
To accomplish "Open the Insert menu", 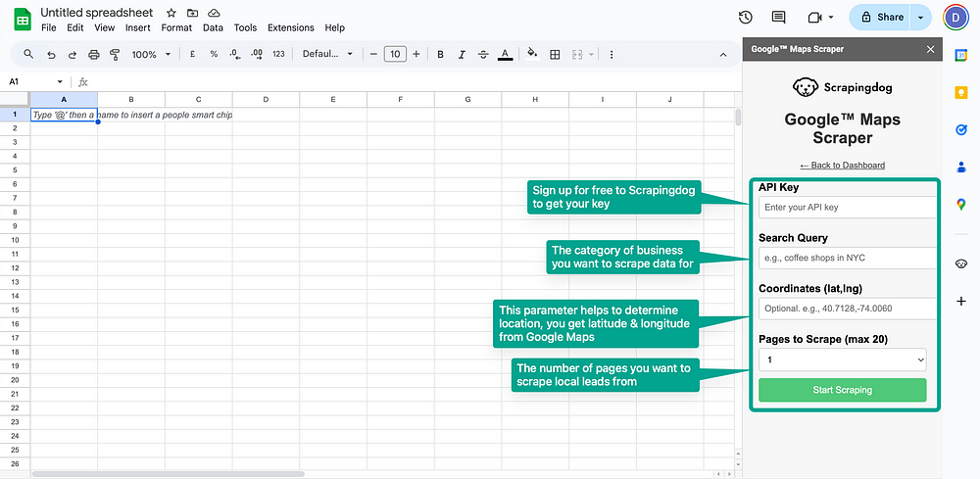I will (x=137, y=27).
